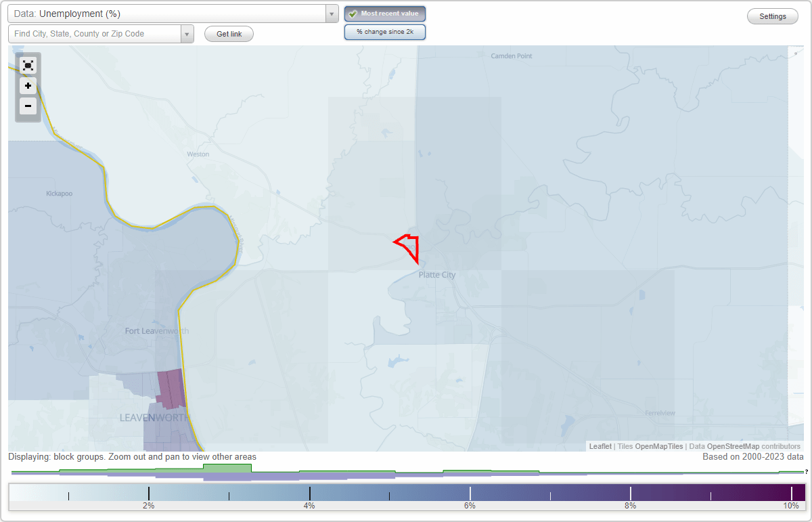Click the Get link button

coord(229,34)
